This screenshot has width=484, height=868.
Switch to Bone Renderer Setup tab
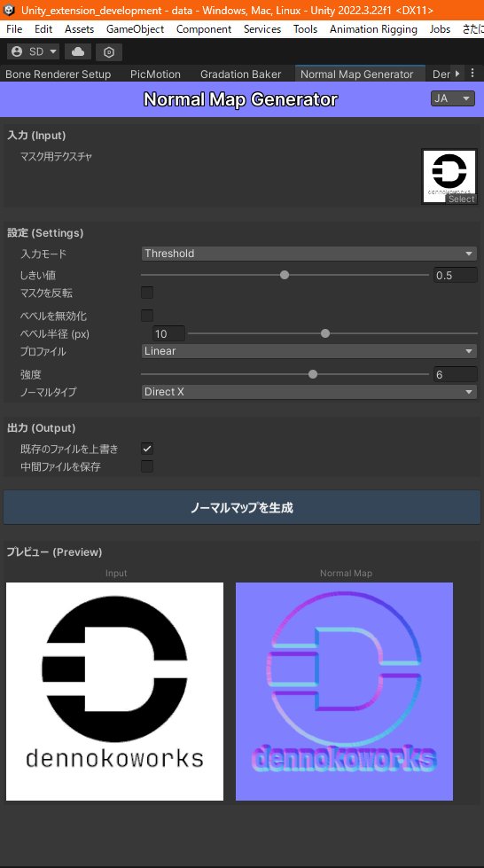[x=59, y=74]
